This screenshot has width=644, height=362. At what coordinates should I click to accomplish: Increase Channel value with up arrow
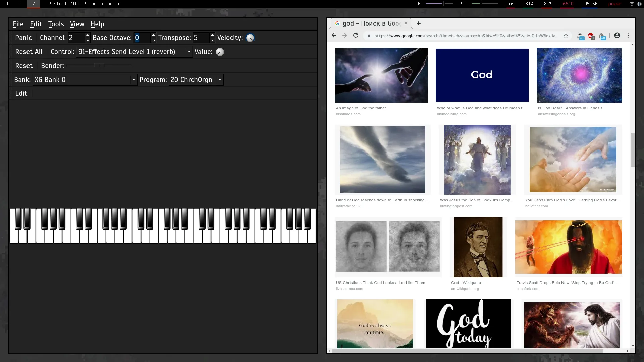click(x=88, y=35)
